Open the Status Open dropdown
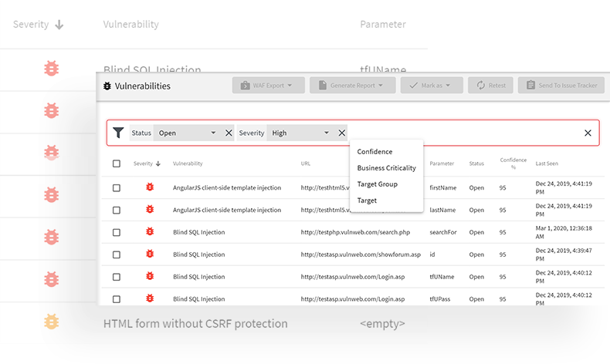Image resolution: width=610 pixels, height=364 pixels. (x=186, y=133)
